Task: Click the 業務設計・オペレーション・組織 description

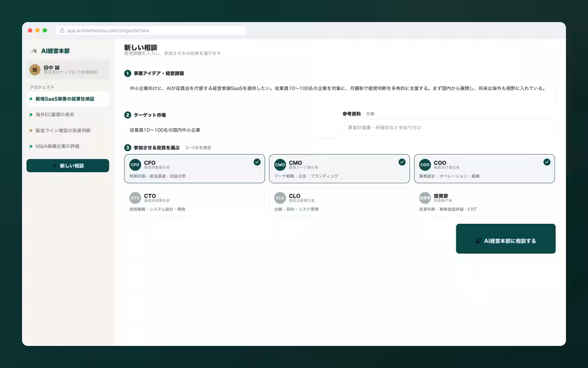Action: pos(449,176)
